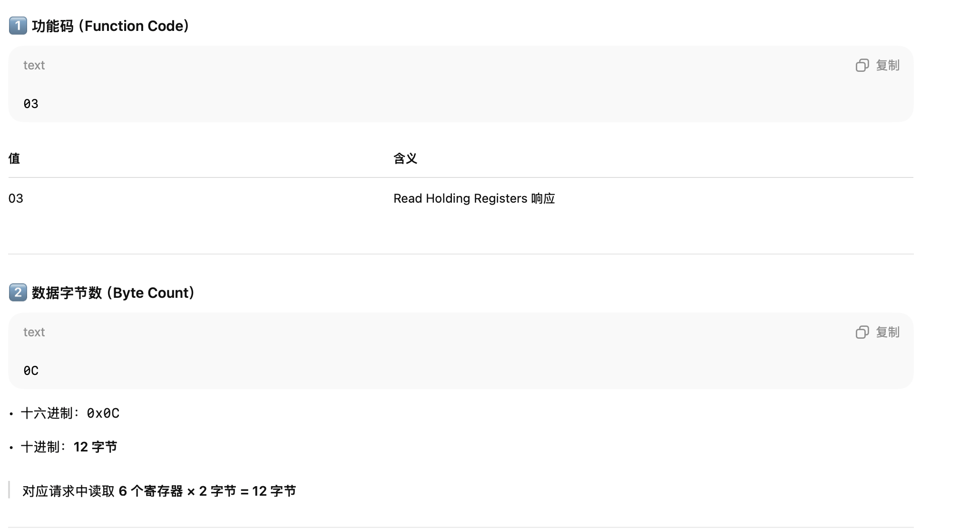Click the 数据字节数 (Byte Count) heading

pos(114,293)
